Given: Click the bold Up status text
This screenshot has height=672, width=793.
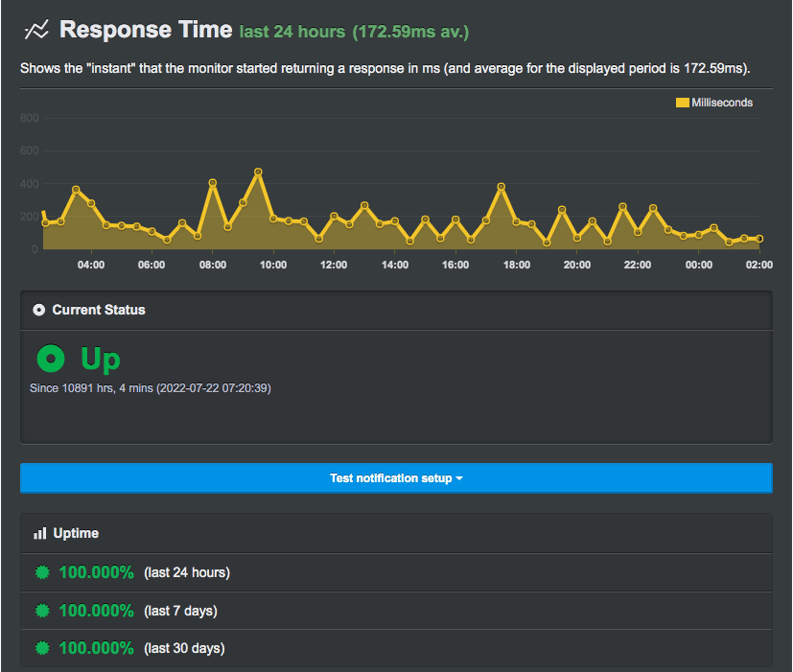Looking at the screenshot, I should point(101,359).
